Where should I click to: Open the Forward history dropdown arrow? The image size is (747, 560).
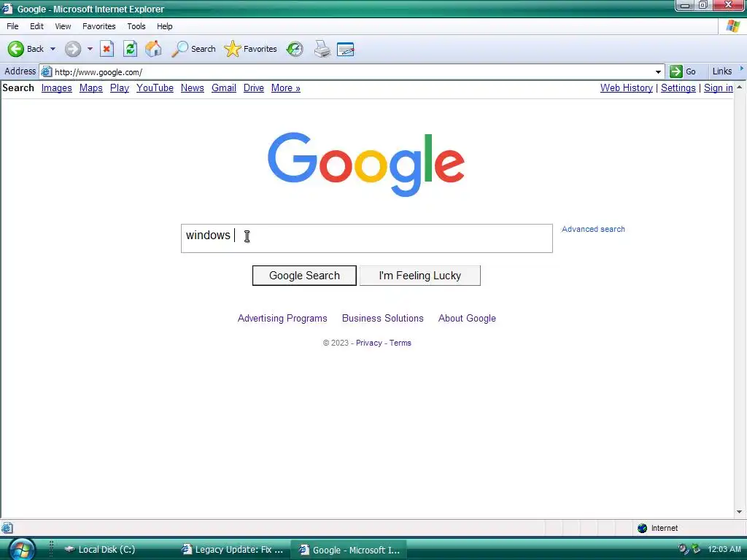(x=90, y=49)
